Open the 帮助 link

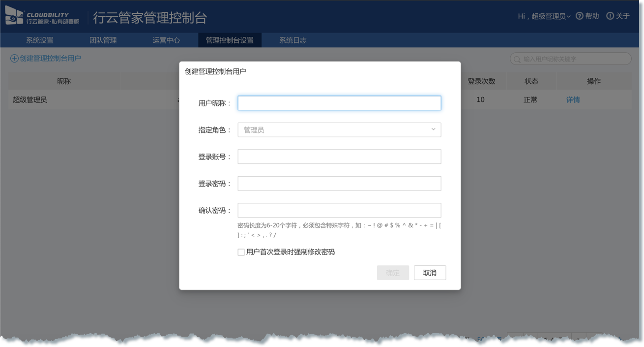click(x=592, y=16)
